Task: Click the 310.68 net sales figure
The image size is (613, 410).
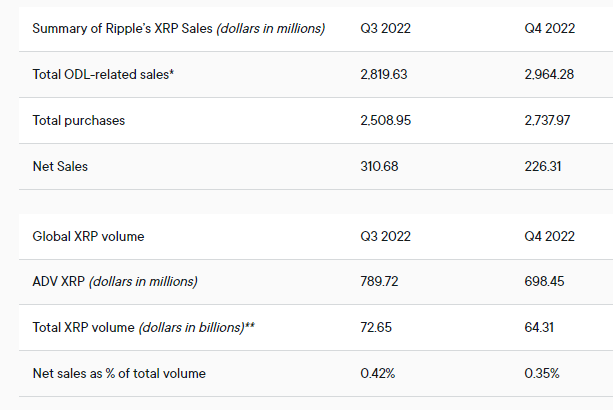Action: coord(380,166)
